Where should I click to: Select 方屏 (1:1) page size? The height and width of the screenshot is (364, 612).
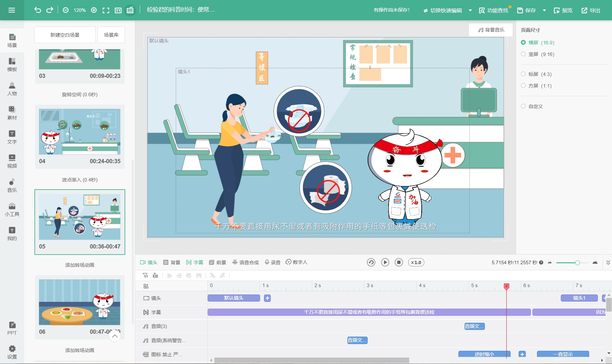536,86
